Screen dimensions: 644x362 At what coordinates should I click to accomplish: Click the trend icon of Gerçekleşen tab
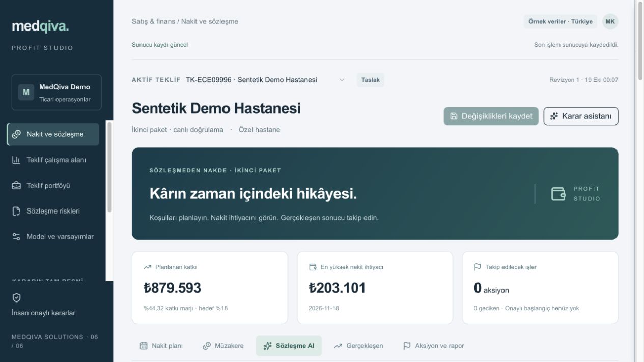[338, 346]
